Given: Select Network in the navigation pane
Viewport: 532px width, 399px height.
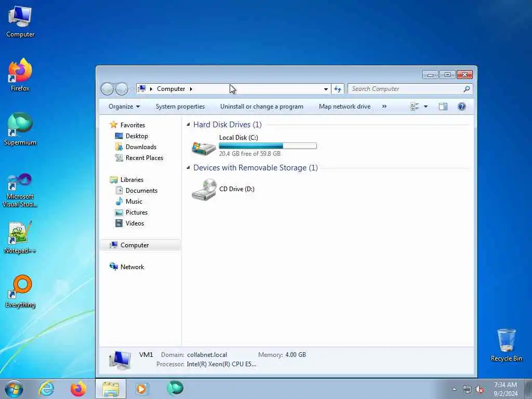Looking at the screenshot, I should (132, 267).
